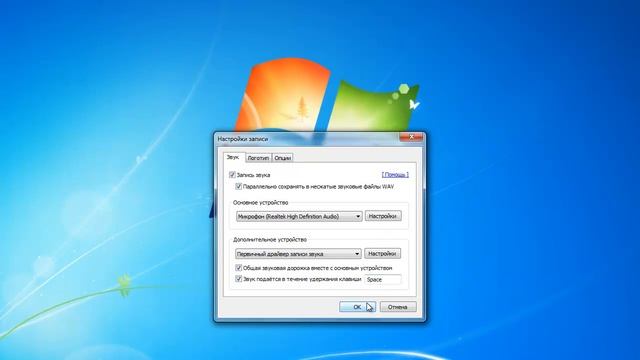The image size is (640, 360).
Task: Click the Space hotkey input field
Action: 383,280
